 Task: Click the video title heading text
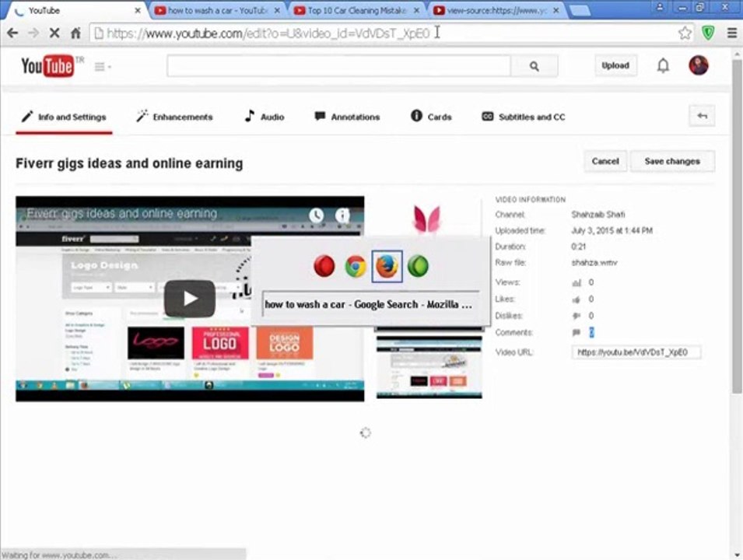(x=129, y=163)
